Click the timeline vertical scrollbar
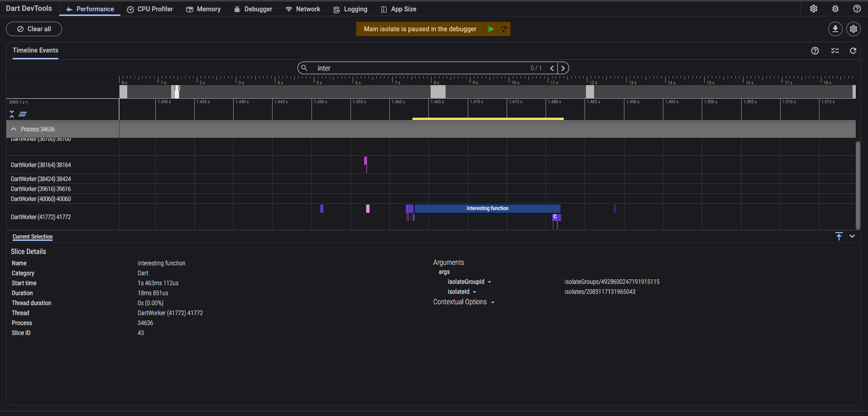868x416 pixels. tap(858, 186)
